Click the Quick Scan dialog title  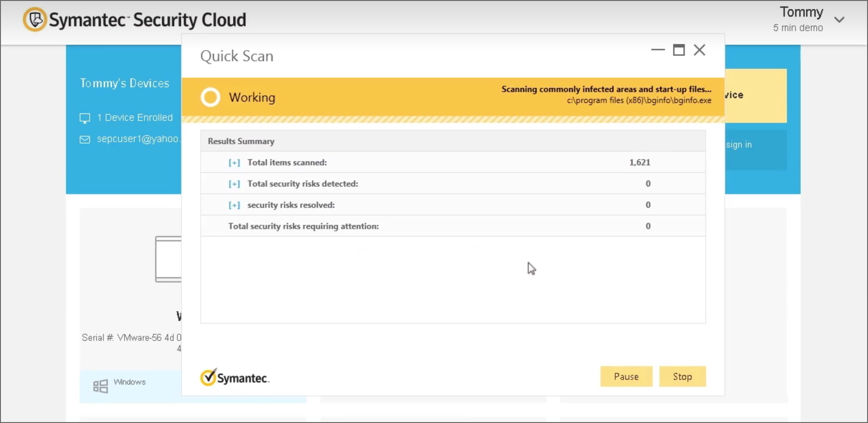coord(237,56)
